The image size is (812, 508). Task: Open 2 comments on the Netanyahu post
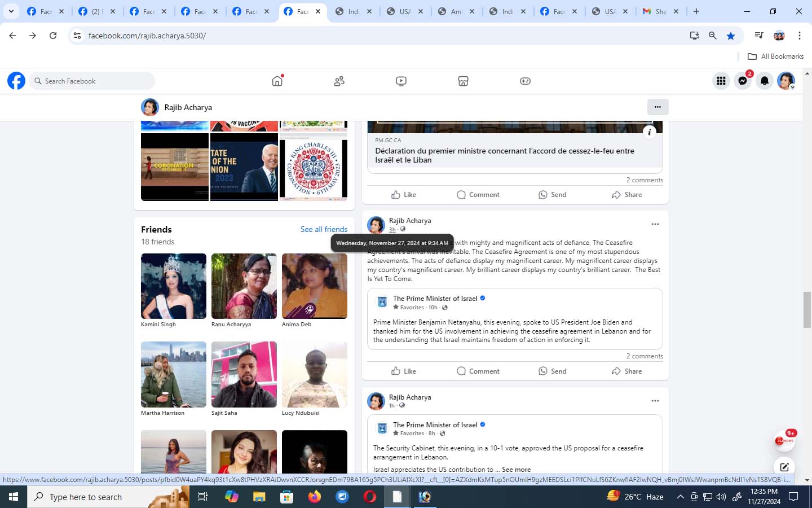coord(645,356)
